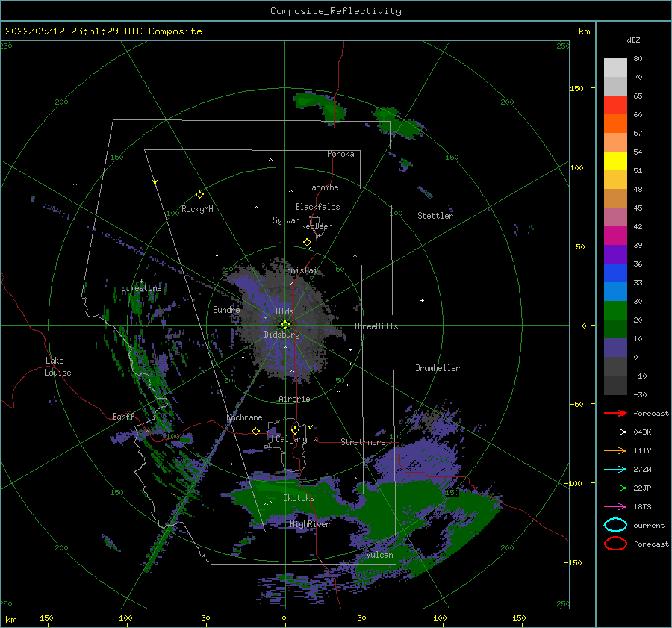Click the bright green swatch in dBZ scale
This screenshot has height=628, width=672.
(615, 311)
